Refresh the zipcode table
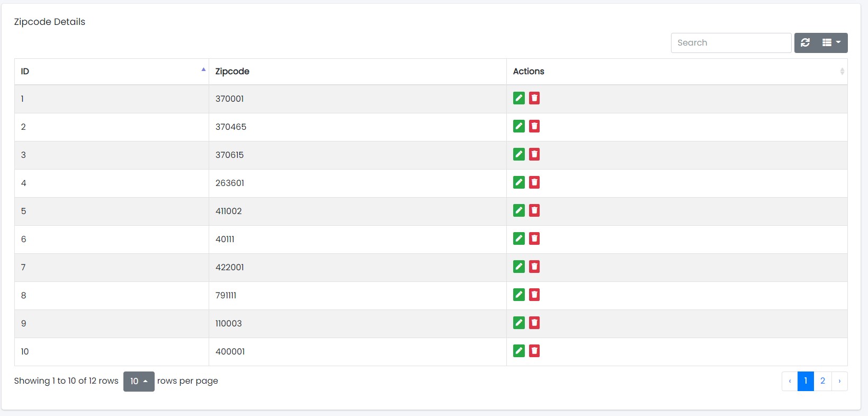Image resolution: width=868 pixels, height=416 pixels. click(805, 43)
